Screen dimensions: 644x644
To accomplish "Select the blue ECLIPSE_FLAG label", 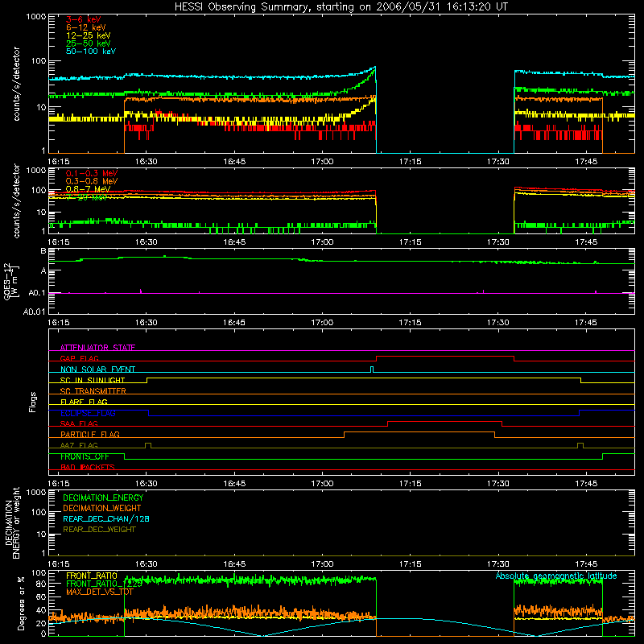I will [x=88, y=413].
